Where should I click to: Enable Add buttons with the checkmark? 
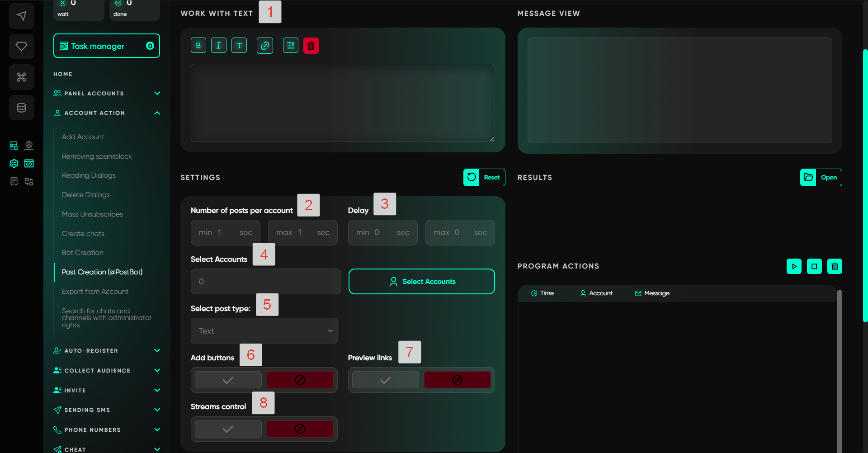point(228,380)
